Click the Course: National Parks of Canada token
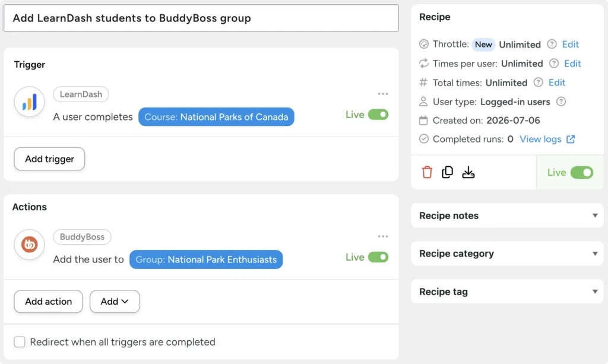Screen dimensions: 608x364 pyautogui.click(x=216, y=116)
